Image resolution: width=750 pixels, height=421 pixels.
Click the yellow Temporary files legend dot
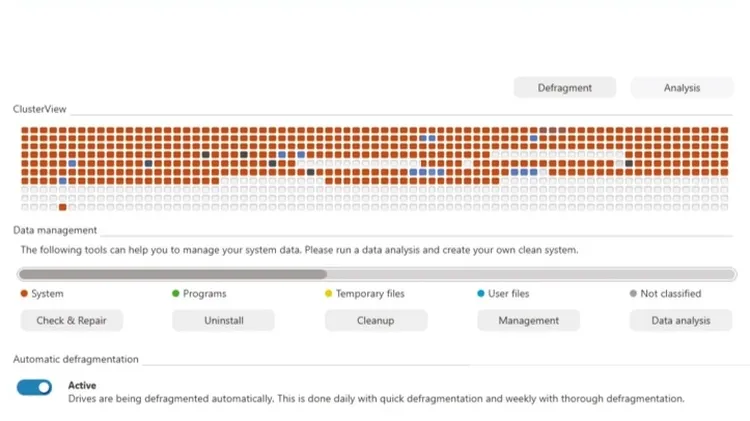pos(328,294)
